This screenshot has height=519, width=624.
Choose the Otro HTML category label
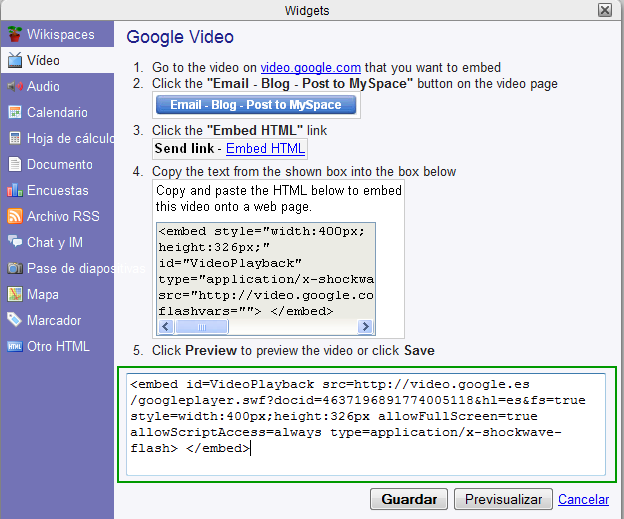(x=58, y=346)
